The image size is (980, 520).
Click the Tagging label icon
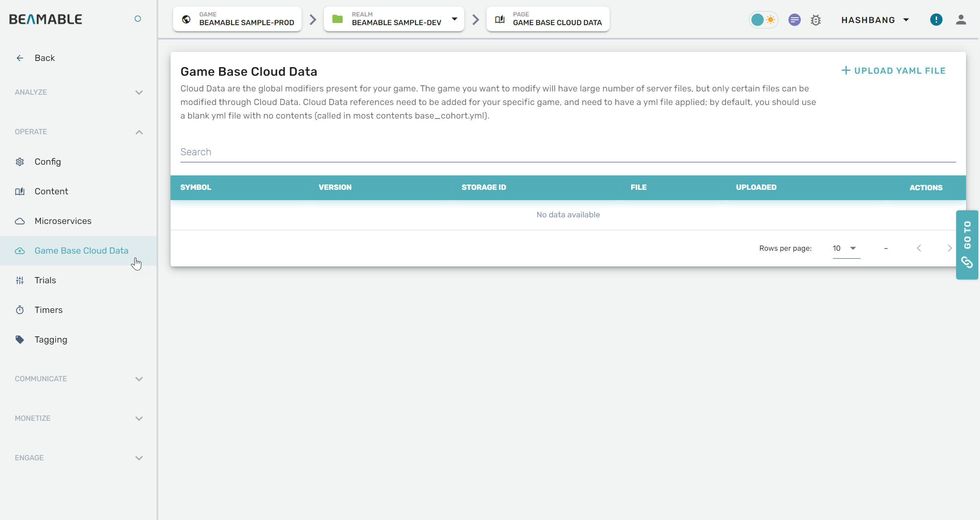pos(20,340)
